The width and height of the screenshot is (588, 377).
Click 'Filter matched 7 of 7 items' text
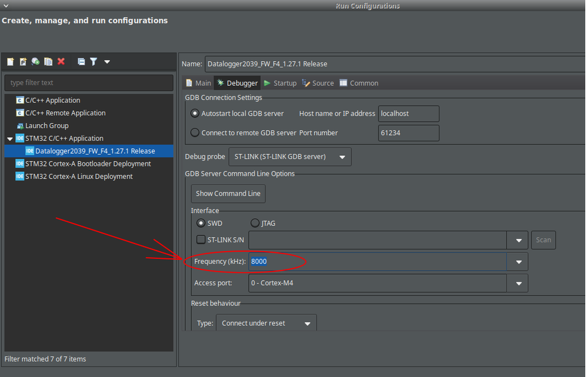(x=45, y=359)
